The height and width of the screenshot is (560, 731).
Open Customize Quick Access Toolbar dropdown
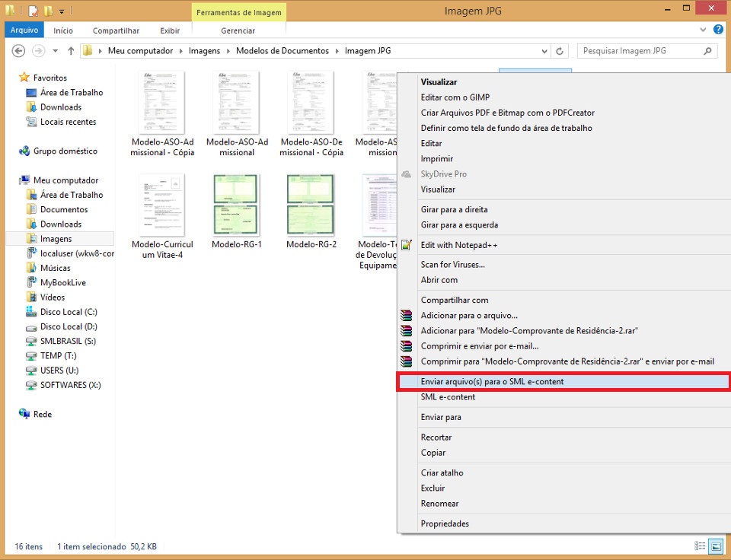coord(61,11)
